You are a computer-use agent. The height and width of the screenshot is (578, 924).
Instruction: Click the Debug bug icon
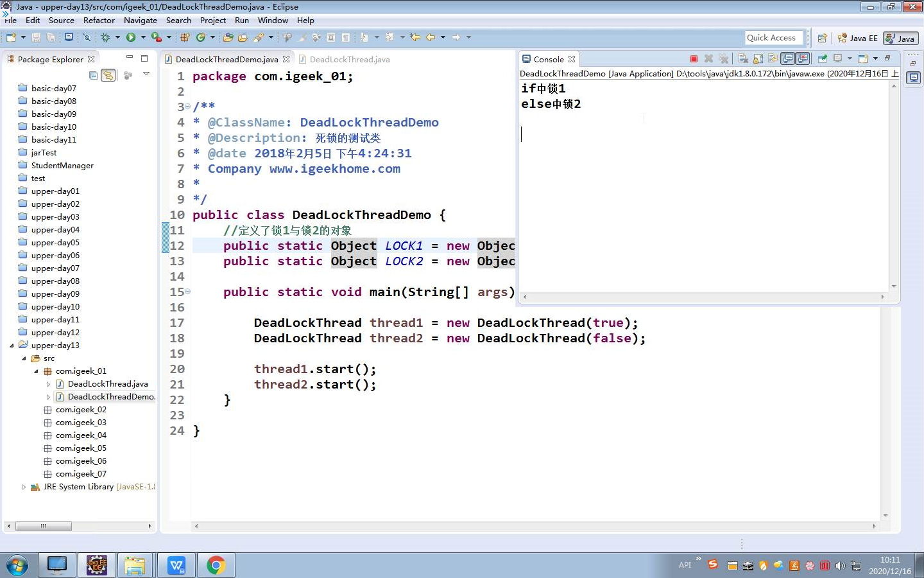105,37
